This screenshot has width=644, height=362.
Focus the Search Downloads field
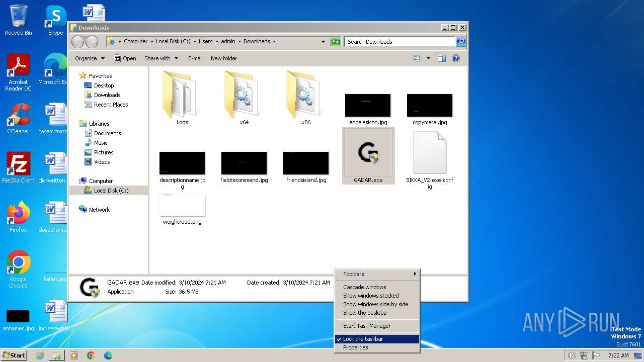tap(400, 42)
